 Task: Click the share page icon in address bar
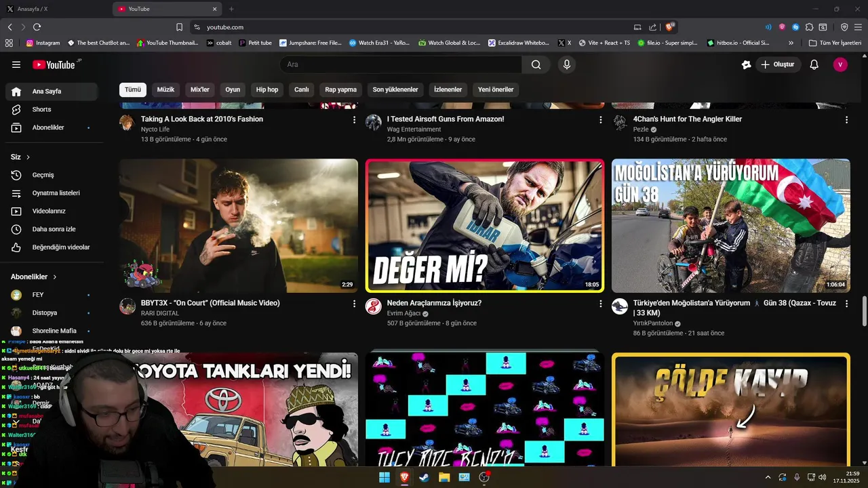[x=652, y=27]
